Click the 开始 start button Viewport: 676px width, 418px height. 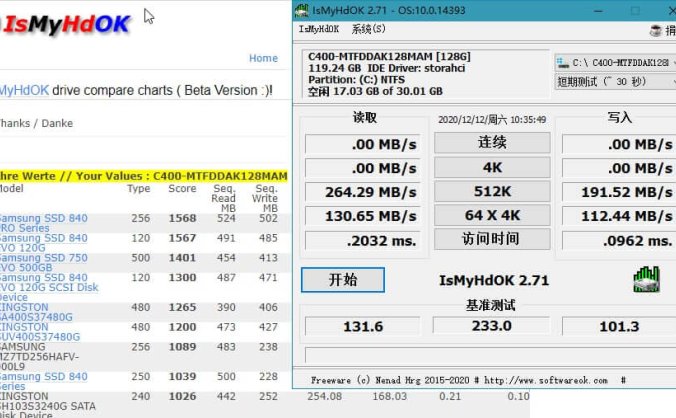pyautogui.click(x=343, y=280)
